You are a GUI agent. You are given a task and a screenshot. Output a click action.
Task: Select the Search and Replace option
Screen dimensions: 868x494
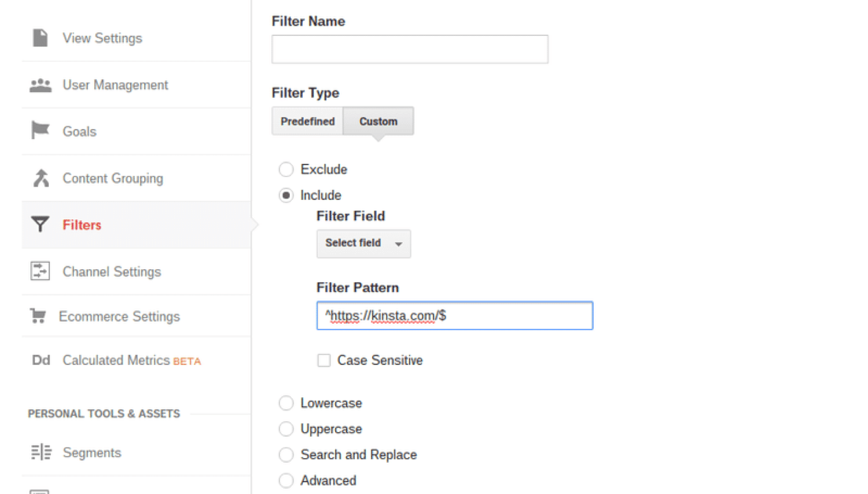(x=286, y=455)
